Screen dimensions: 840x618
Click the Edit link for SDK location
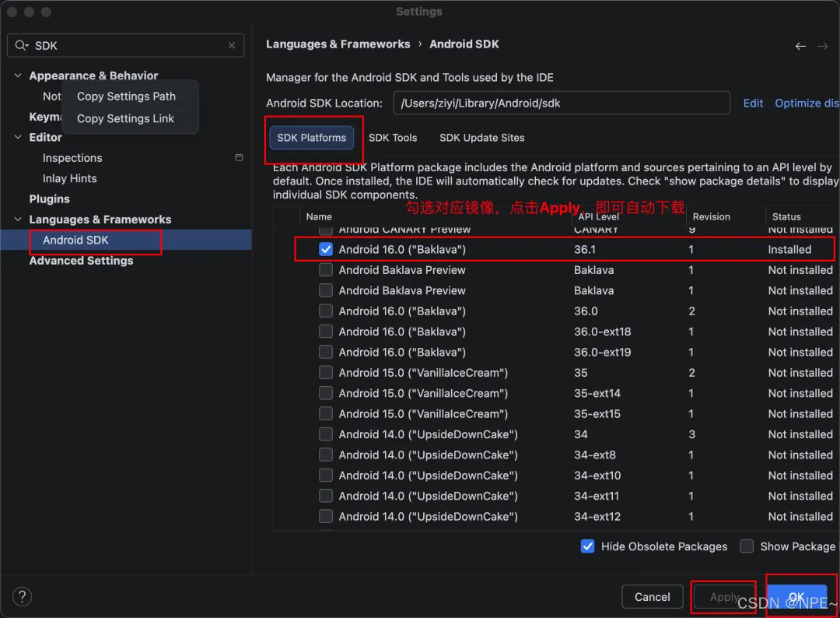[x=753, y=103]
